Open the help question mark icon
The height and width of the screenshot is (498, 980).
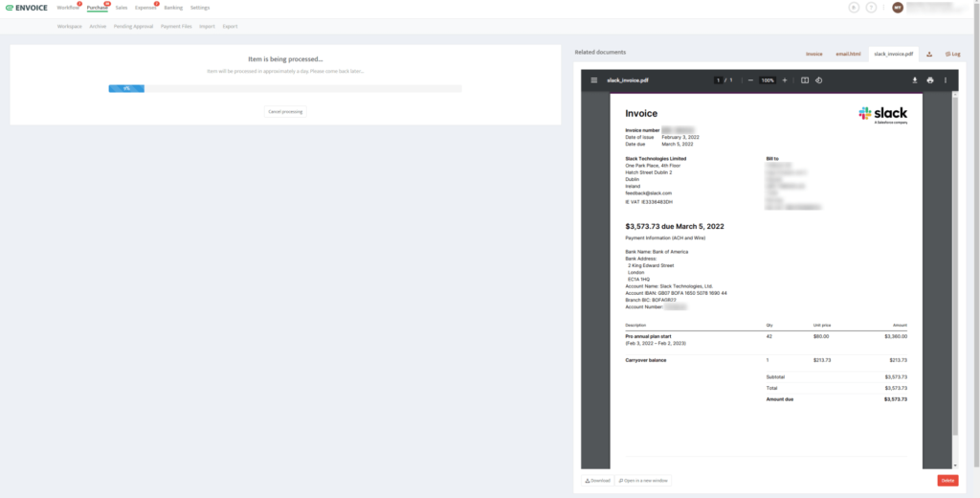(871, 8)
